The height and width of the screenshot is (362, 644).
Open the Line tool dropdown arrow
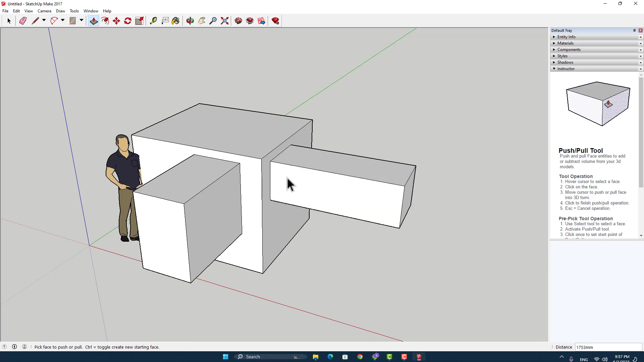tap(44, 20)
